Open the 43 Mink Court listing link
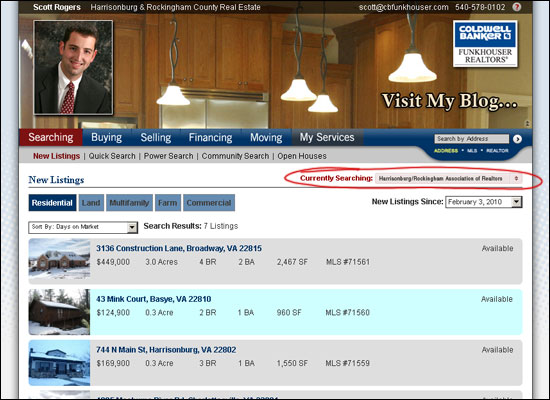This screenshot has height=400, width=550. [x=154, y=299]
